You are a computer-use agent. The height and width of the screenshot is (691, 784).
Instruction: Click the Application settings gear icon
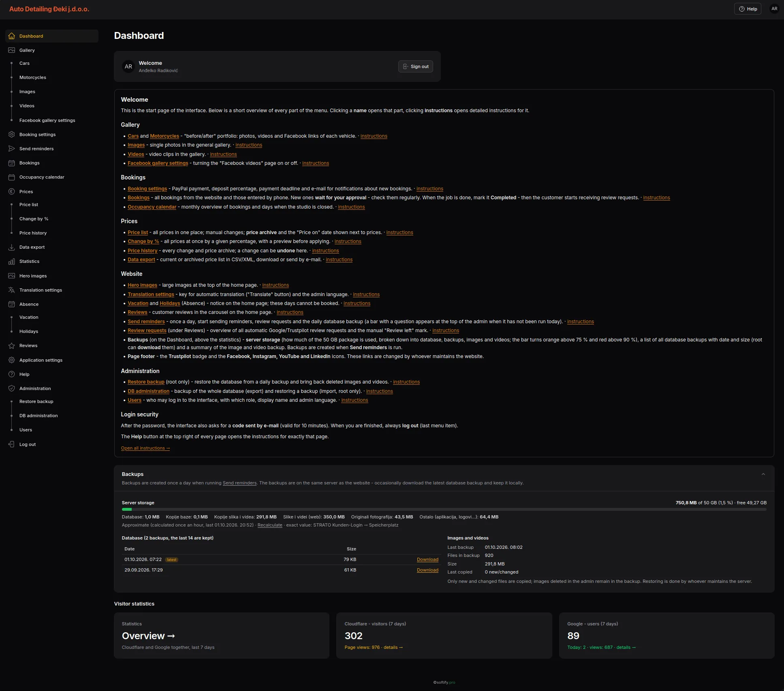click(x=12, y=360)
